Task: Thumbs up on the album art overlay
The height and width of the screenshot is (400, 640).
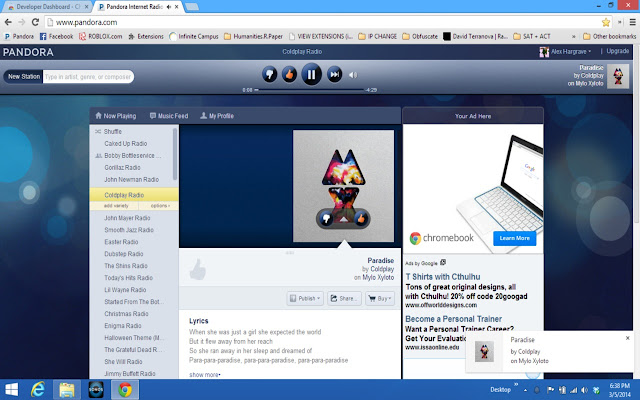Action: 360,219
